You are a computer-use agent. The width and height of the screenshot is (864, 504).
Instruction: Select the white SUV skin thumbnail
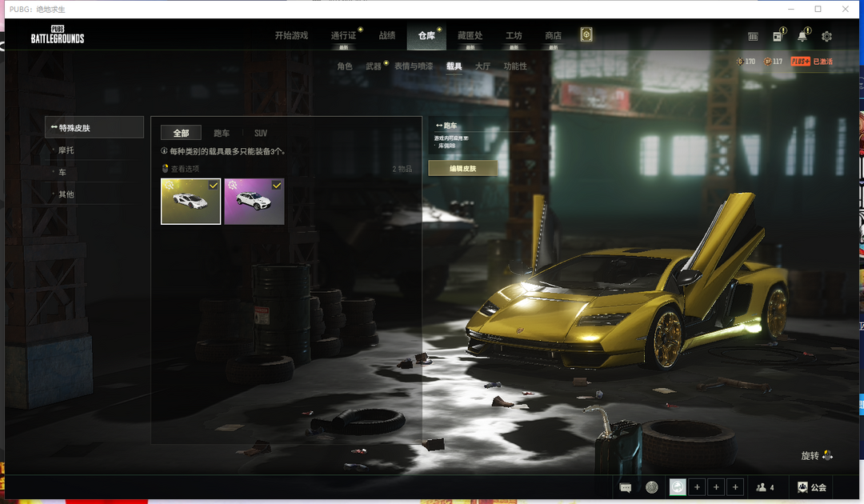[x=254, y=201]
